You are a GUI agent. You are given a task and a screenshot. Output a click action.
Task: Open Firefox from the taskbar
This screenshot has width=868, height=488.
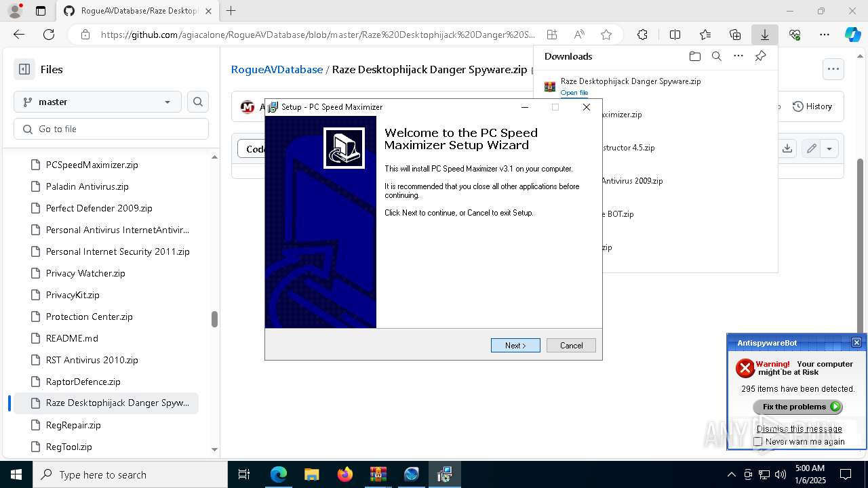coord(344,474)
